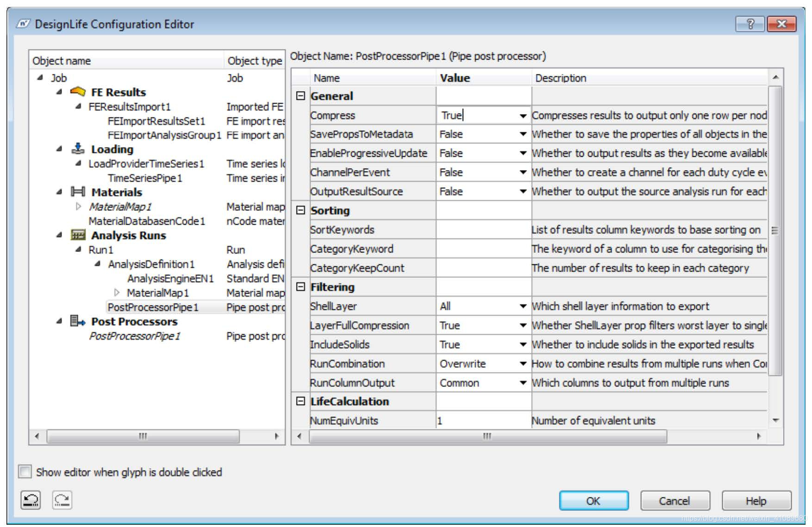The image size is (812, 527).
Task: Click the properties scroll up arrow
Action: (775, 77)
